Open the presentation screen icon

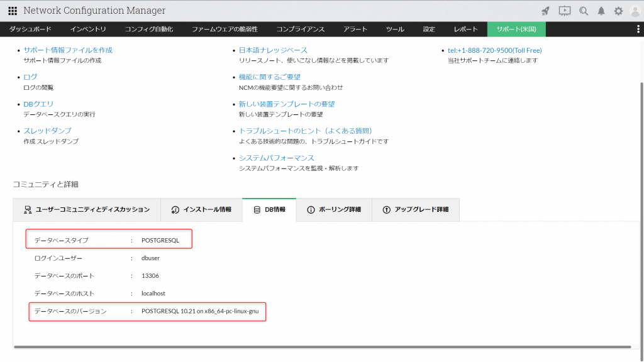point(565,11)
